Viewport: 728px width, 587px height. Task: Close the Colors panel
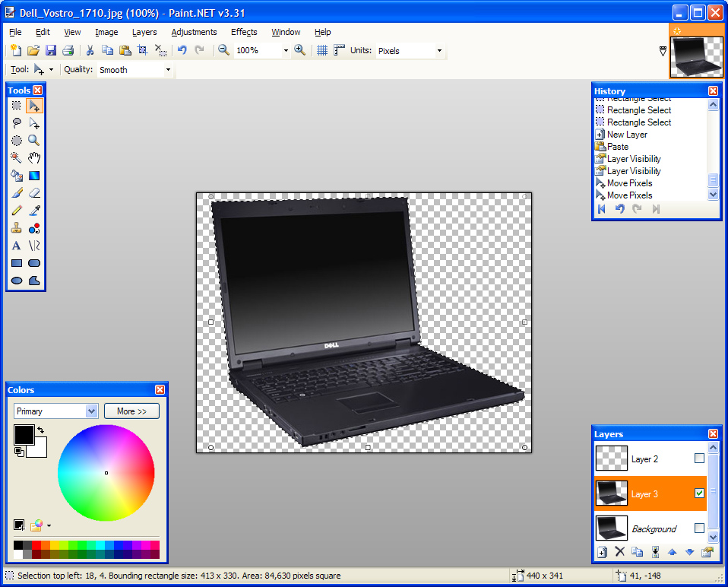[160, 389]
